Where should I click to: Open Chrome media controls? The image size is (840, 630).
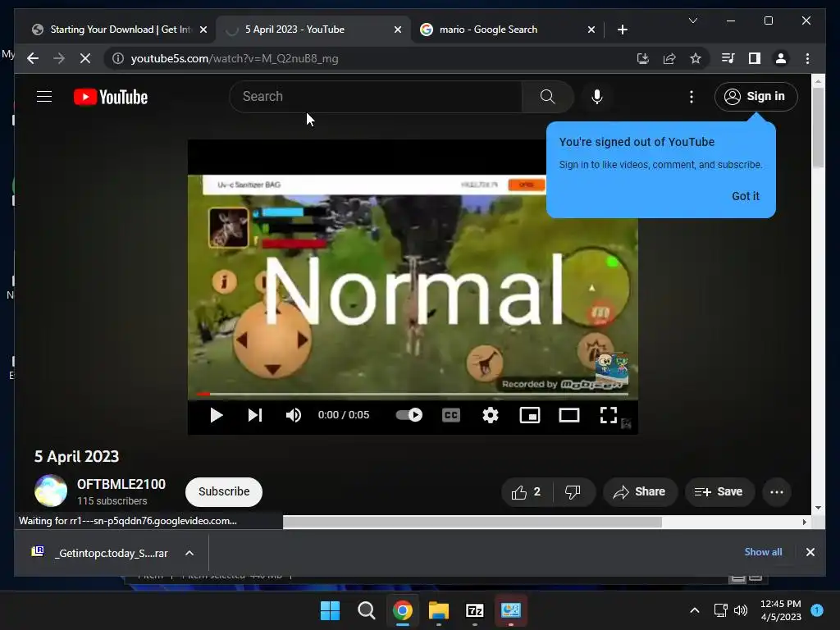pyautogui.click(x=728, y=58)
